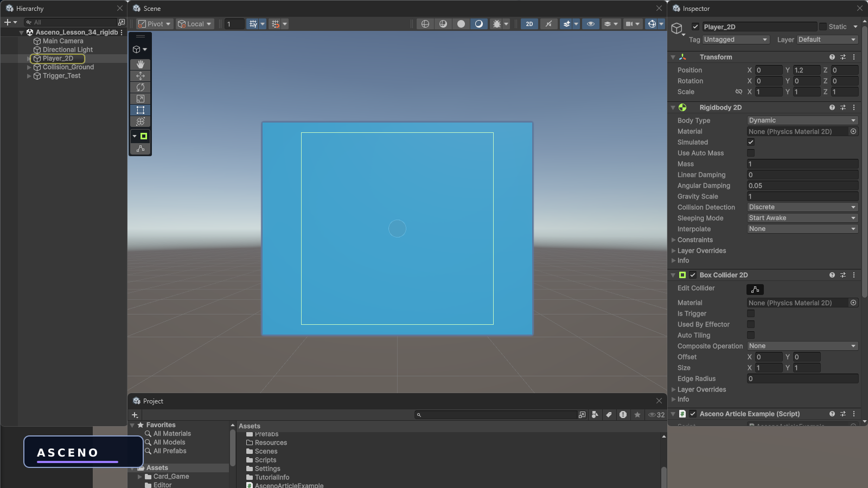
Task: Disable the Asceno Article Example script checkbox
Action: pyautogui.click(x=693, y=414)
